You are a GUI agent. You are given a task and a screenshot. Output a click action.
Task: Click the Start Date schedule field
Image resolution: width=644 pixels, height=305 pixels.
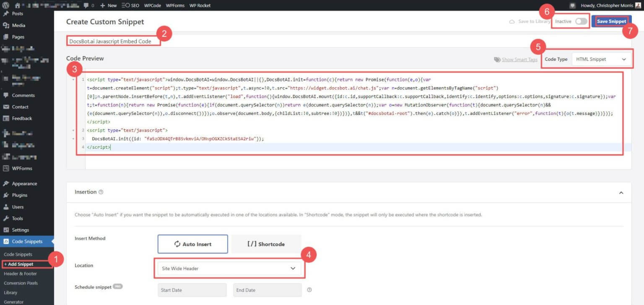(192, 290)
